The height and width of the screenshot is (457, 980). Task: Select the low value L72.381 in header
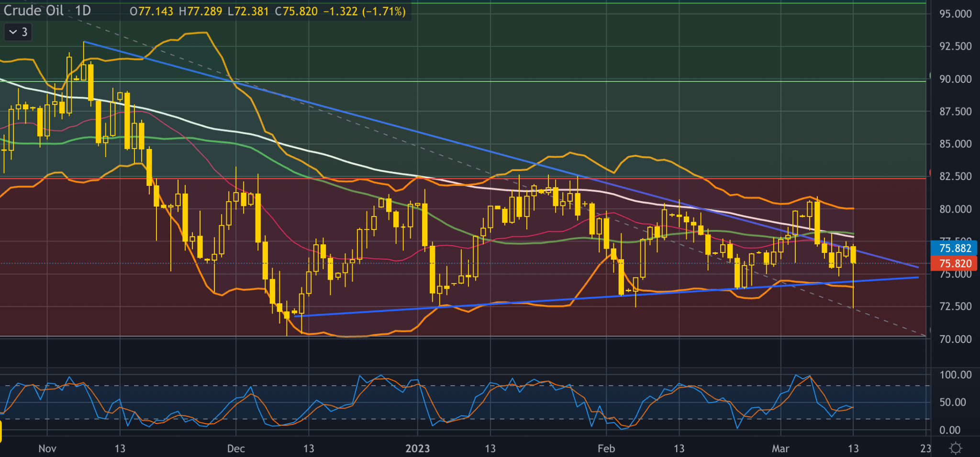(x=248, y=11)
